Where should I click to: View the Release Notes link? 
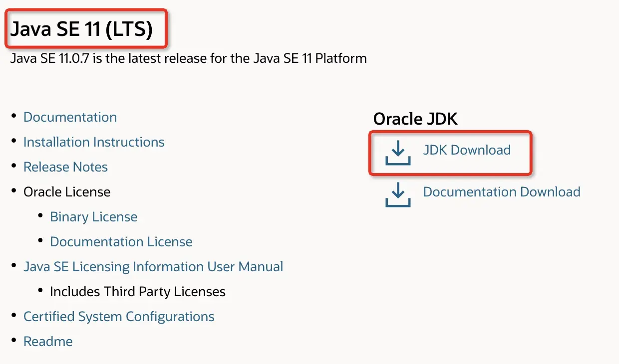[65, 167]
